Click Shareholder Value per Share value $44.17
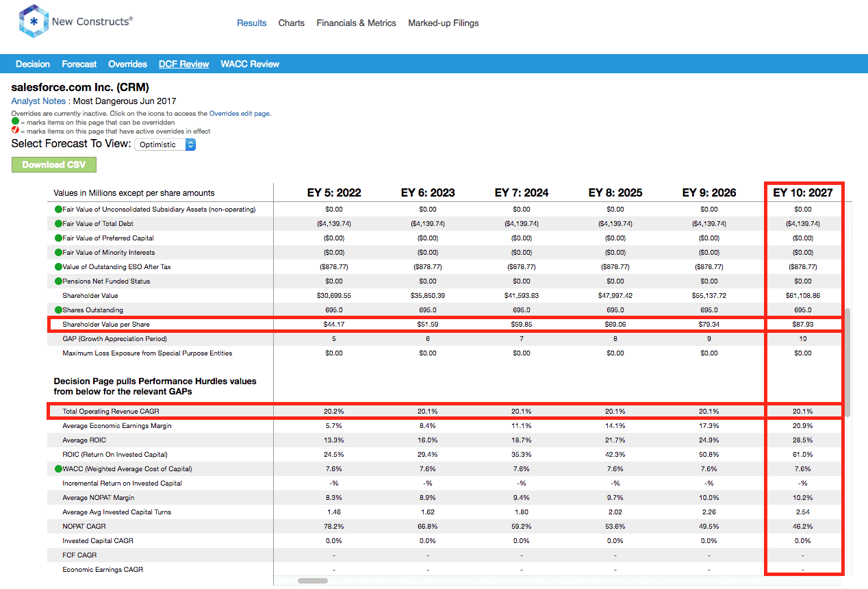The height and width of the screenshot is (589, 868). (x=334, y=324)
